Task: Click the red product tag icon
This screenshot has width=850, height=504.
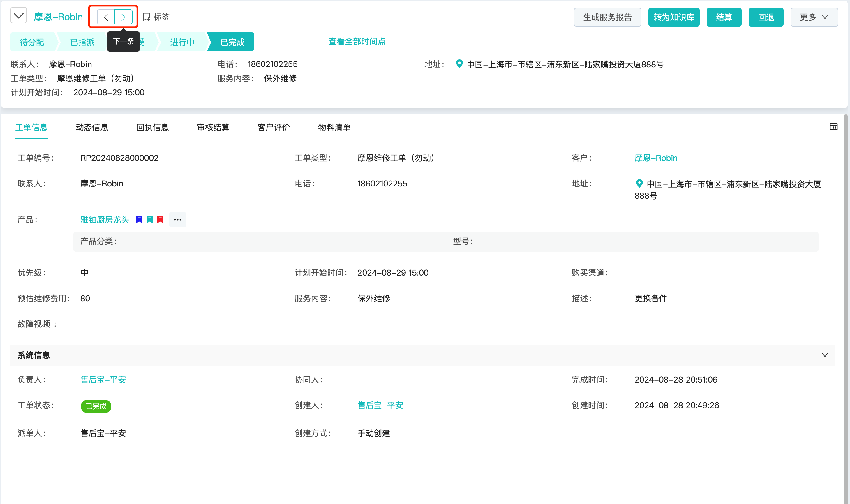Action: tap(160, 220)
